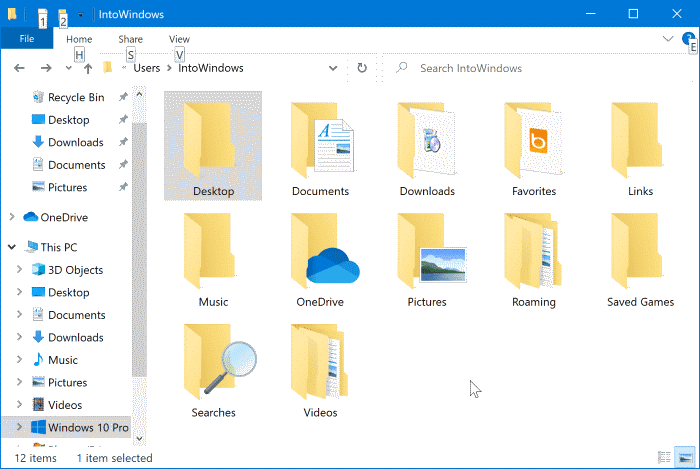Switch to Large icons view in status bar
The height and width of the screenshot is (469, 700).
click(685, 458)
